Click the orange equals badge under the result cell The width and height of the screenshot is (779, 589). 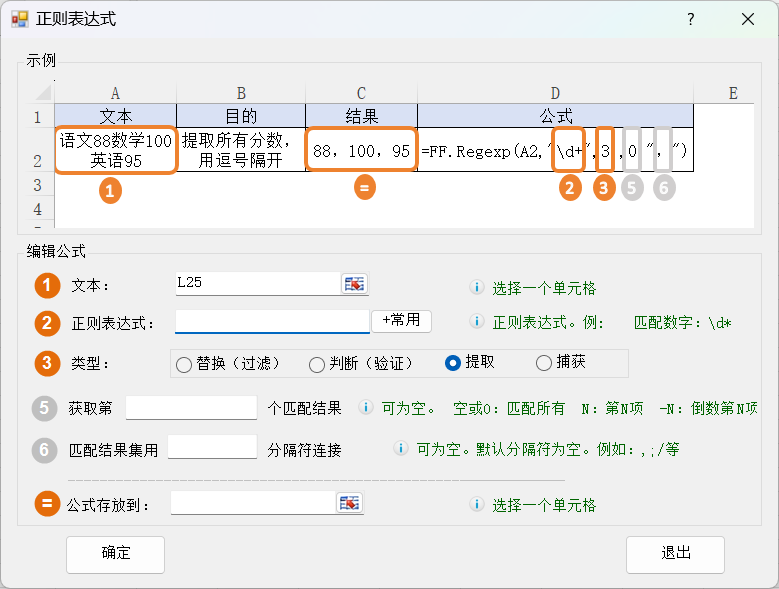(365, 187)
